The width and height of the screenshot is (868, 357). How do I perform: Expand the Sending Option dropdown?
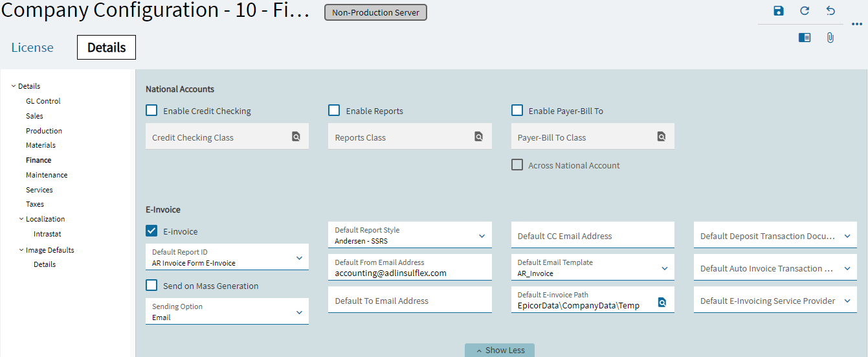[299, 312]
